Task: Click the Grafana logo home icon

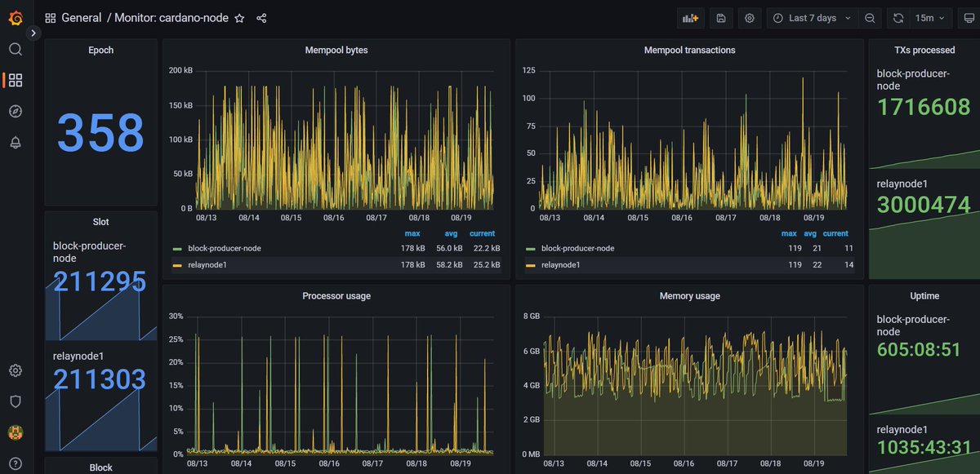Action: click(x=16, y=17)
